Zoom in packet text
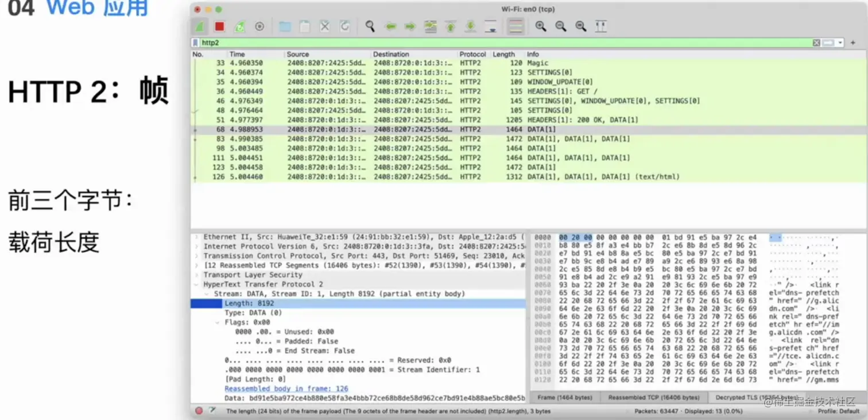Screen dimensions: 868x420 [x=541, y=26]
